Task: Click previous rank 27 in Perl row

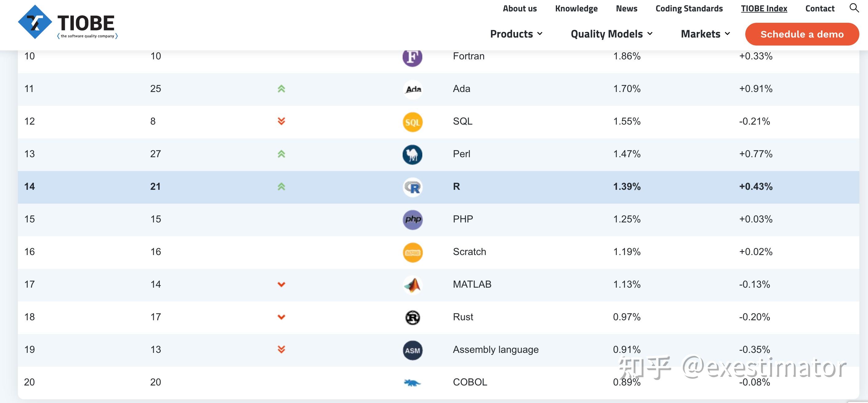Action: (155, 154)
